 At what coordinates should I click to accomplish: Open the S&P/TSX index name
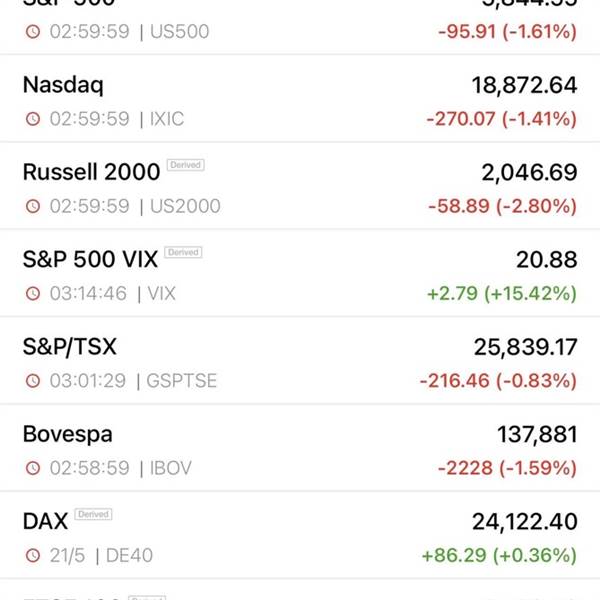[70, 347]
